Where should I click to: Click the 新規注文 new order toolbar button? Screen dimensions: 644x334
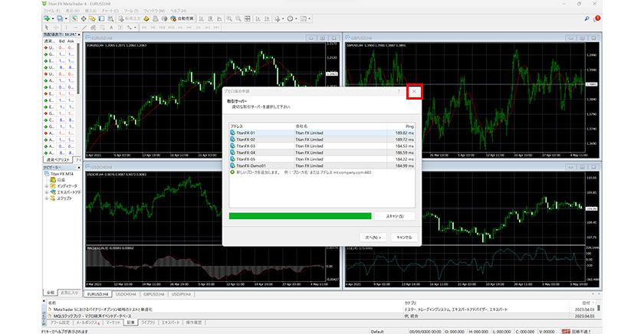coord(132,18)
